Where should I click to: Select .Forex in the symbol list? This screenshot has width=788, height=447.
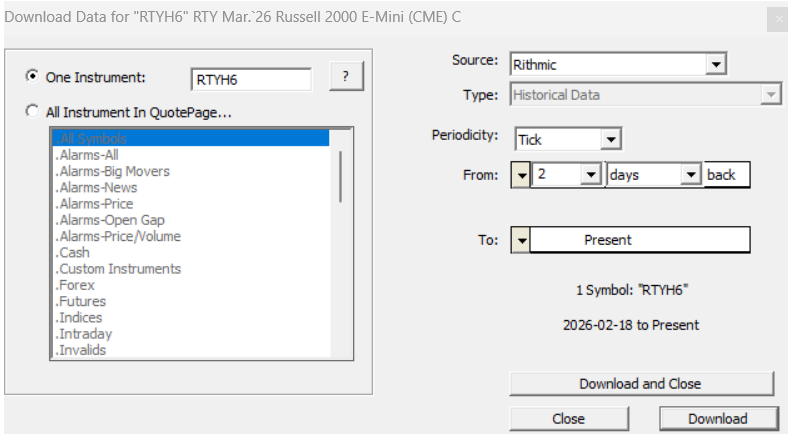point(77,285)
